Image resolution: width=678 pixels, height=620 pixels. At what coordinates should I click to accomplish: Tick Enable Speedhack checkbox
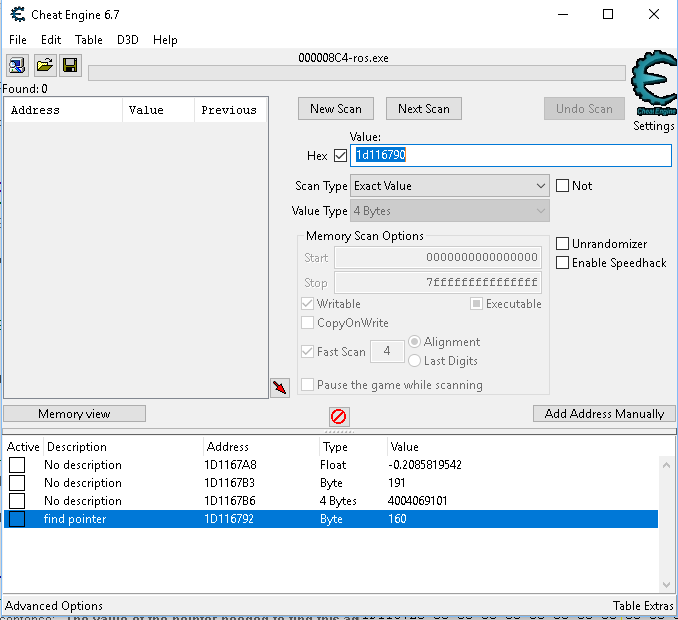tap(562, 263)
